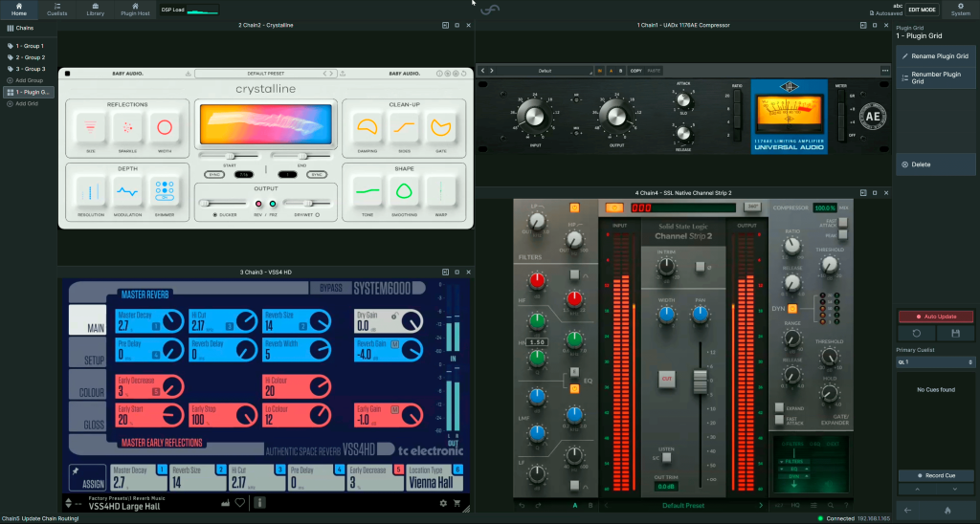Click Rename Plugin Grid

[935, 56]
